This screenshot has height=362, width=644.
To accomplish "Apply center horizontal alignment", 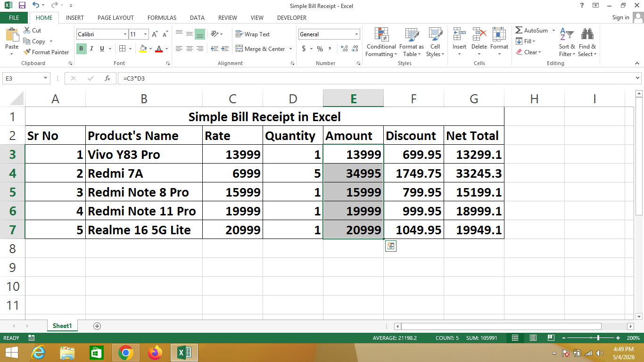I will pyautogui.click(x=189, y=49).
